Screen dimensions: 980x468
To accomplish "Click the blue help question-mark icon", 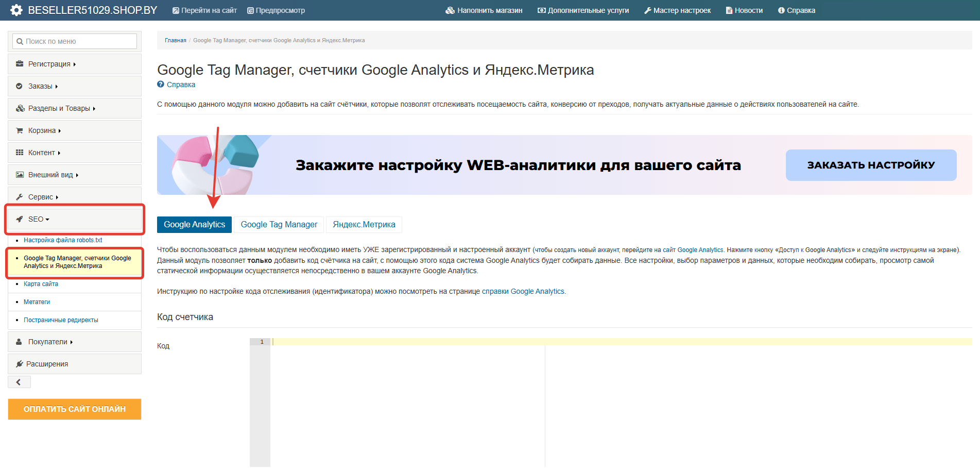I will click(x=161, y=85).
